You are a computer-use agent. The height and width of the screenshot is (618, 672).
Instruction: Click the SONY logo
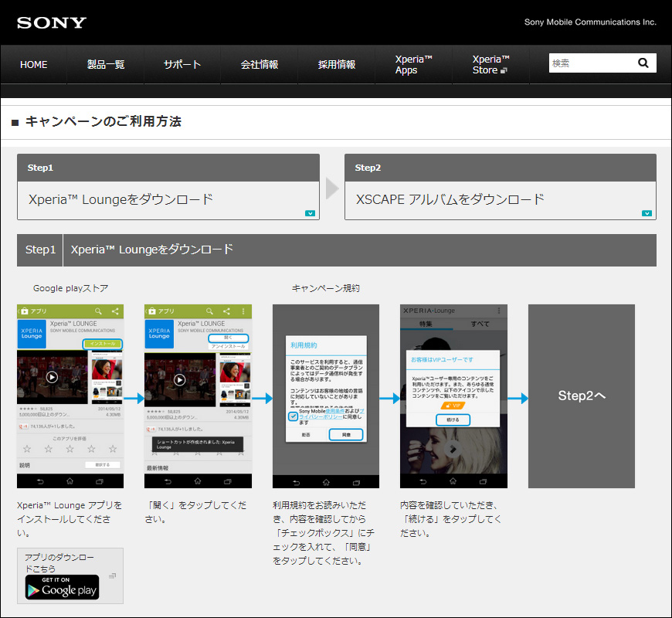52,22
